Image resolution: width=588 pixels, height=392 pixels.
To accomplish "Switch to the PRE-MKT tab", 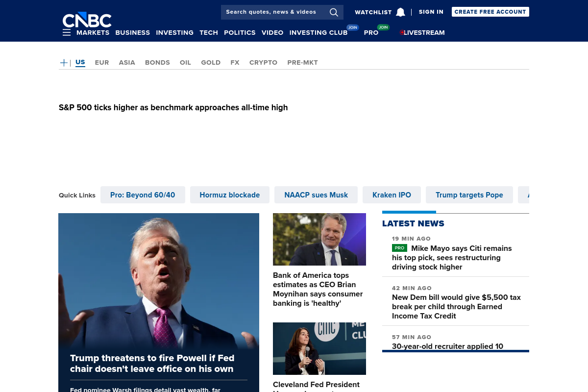I will pos(302,63).
